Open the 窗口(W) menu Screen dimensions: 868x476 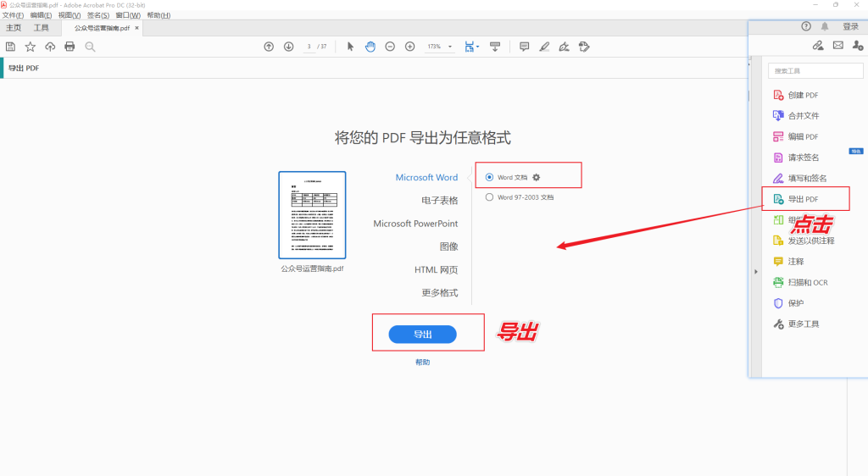point(128,15)
